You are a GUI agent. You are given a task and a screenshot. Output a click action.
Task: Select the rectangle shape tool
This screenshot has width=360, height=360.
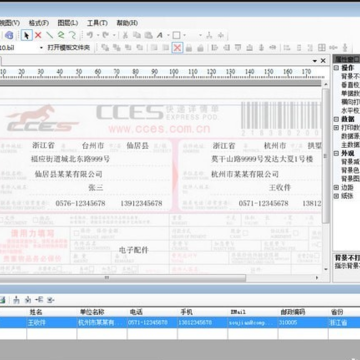click(x=176, y=35)
